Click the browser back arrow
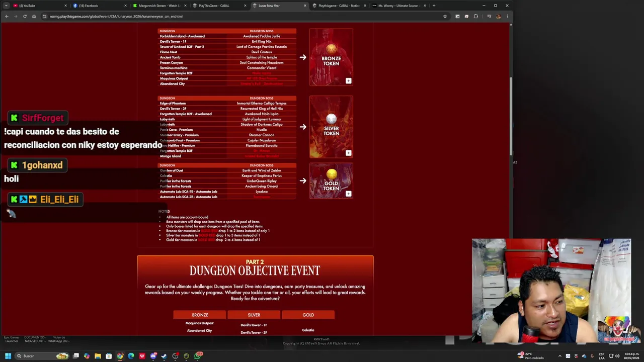Screen dimensions: 644x362 [7, 16]
